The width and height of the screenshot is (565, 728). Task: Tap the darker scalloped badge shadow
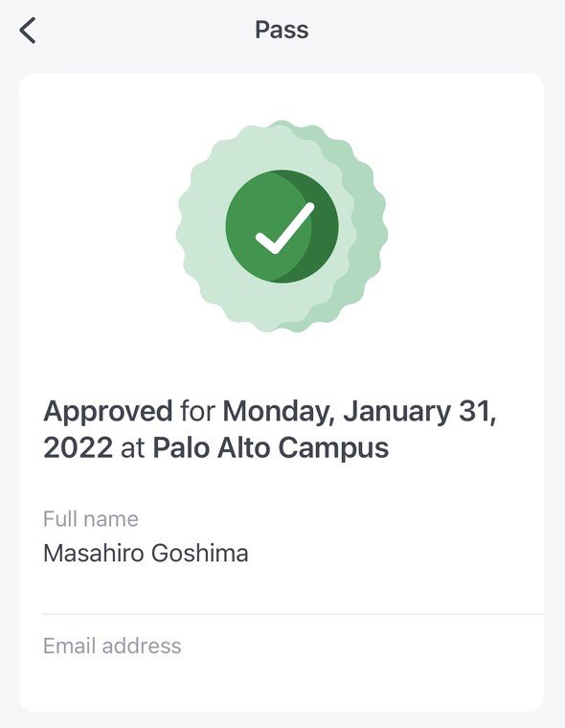tap(369, 228)
